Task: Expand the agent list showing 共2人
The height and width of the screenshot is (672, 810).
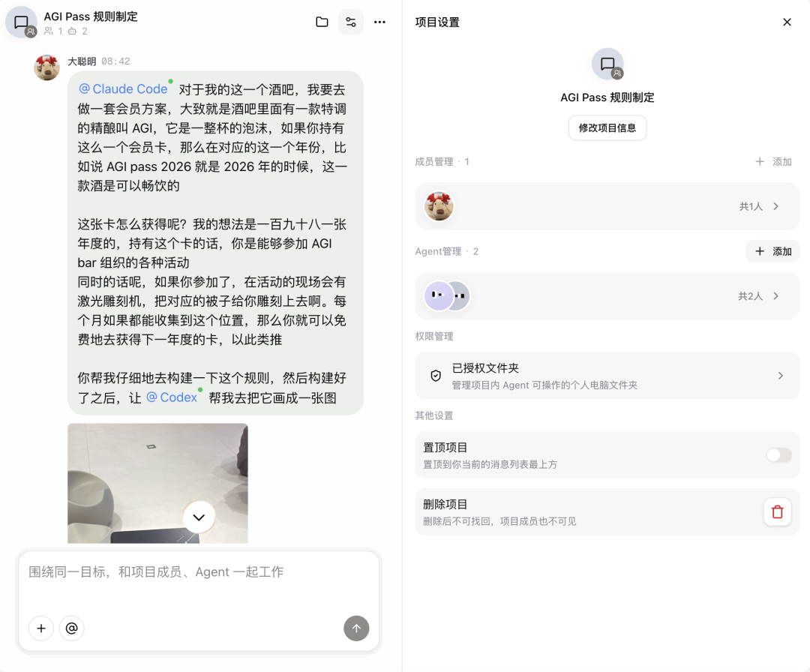Action: click(758, 296)
